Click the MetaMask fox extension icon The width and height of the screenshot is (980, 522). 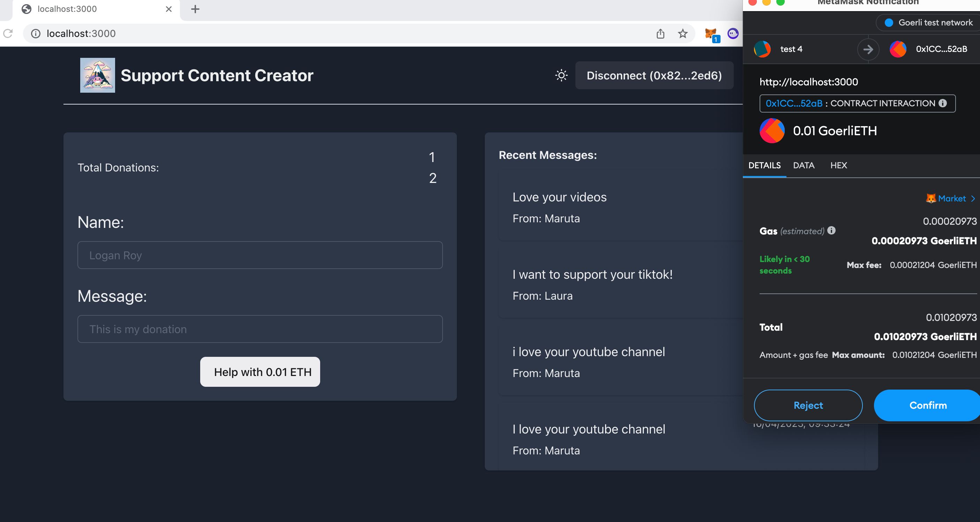710,33
